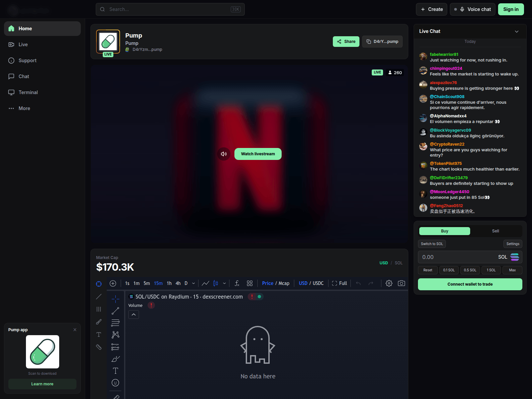Image resolution: width=532 pixels, height=399 pixels.
Task: Collapse the Volume indicator legend
Action: (134, 315)
